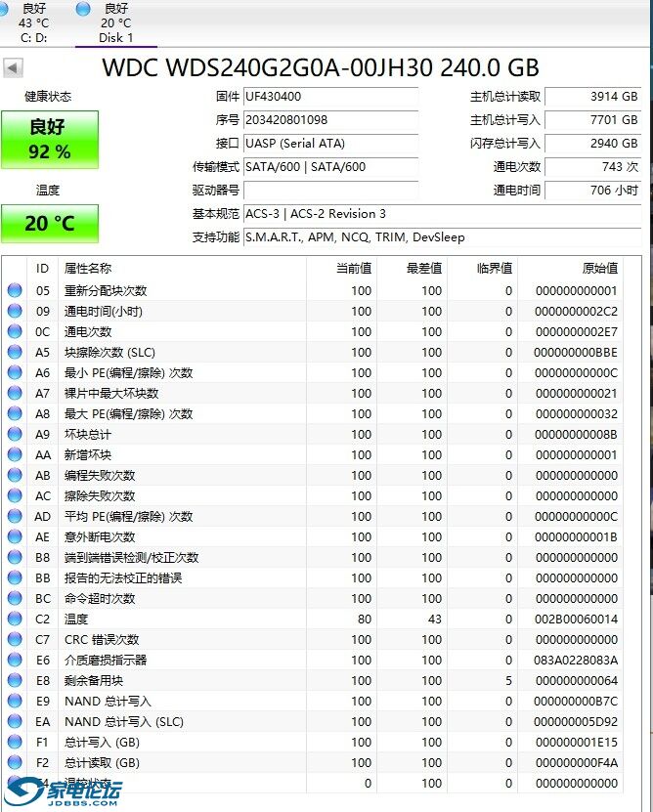Viewport: 653px width, 812px height.
Task: Select status icon of row AA 新增坏块
Action: (x=15, y=454)
